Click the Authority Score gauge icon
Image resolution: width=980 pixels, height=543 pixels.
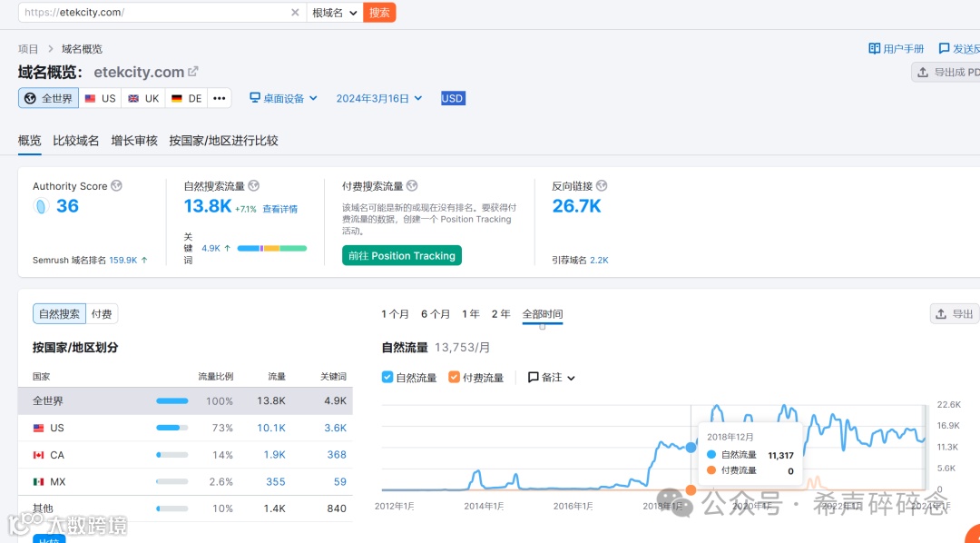(x=41, y=206)
